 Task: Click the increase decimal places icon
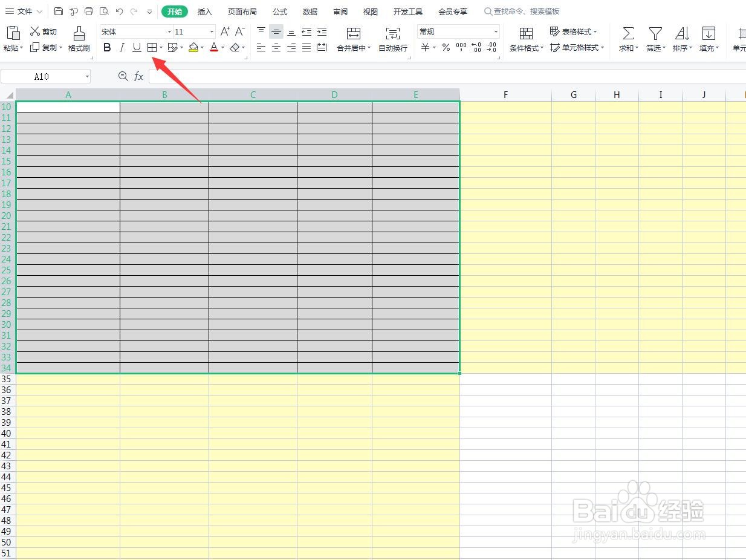(x=476, y=47)
